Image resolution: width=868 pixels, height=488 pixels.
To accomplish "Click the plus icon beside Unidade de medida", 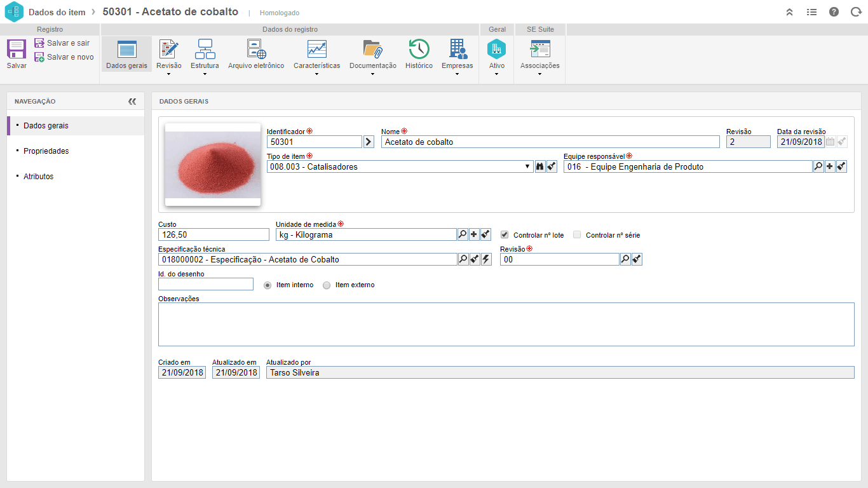I will tap(474, 234).
